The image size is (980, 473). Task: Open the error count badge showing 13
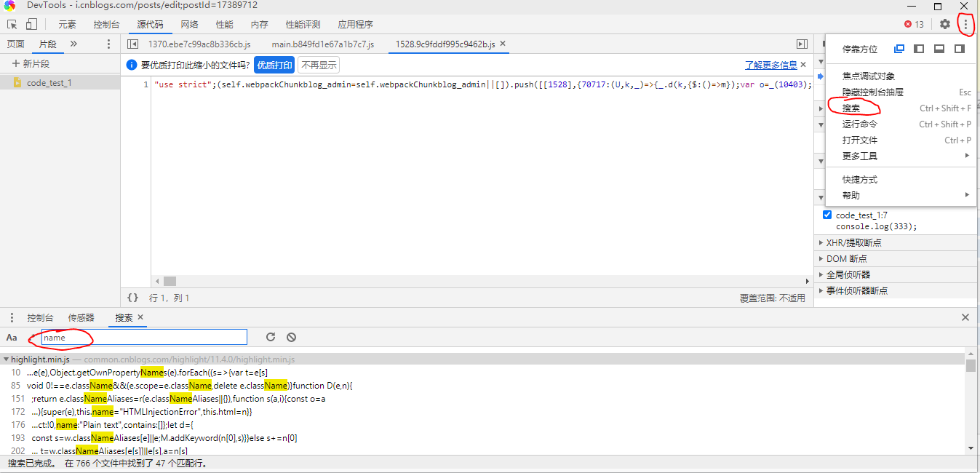pos(914,24)
